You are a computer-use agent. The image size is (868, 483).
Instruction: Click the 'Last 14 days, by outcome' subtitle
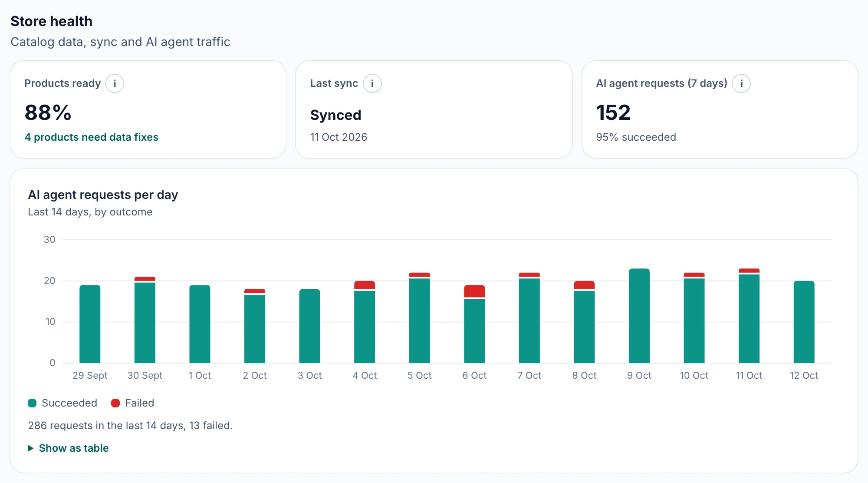coord(90,212)
